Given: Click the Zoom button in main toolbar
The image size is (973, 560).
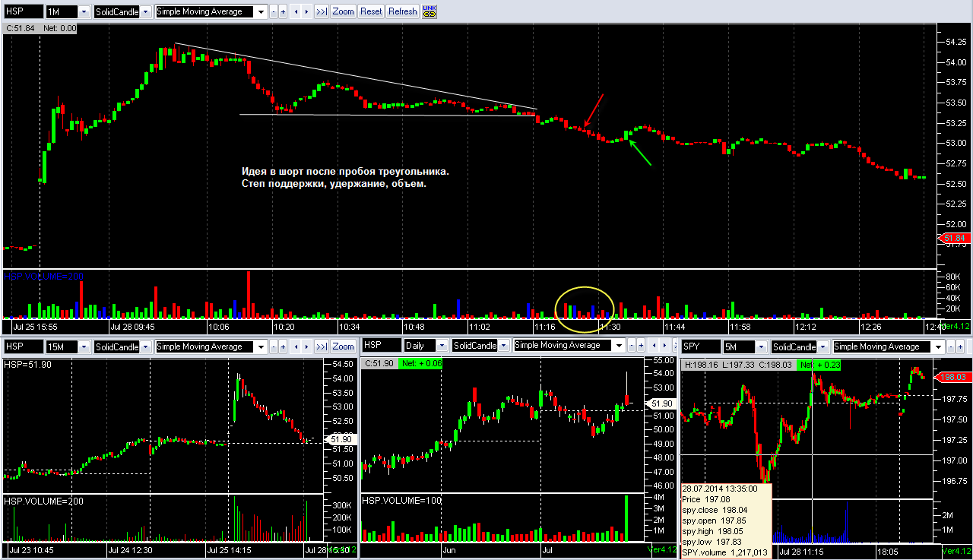Looking at the screenshot, I should pyautogui.click(x=343, y=11).
